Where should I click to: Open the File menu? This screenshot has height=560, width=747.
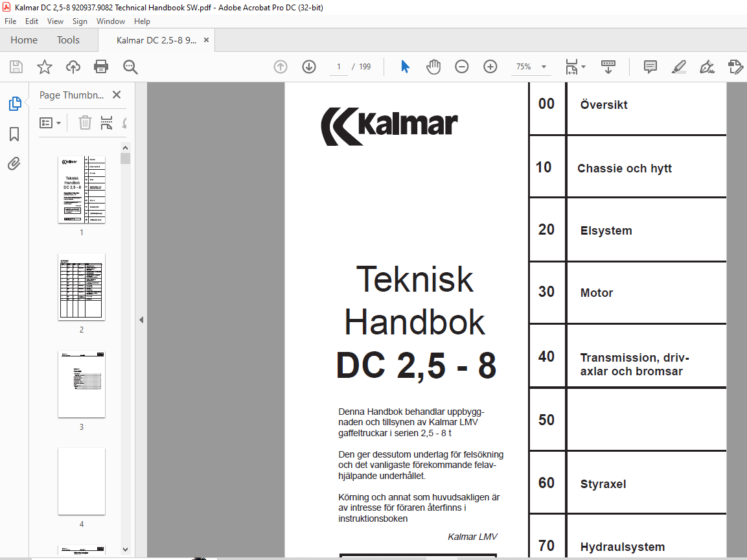10,21
